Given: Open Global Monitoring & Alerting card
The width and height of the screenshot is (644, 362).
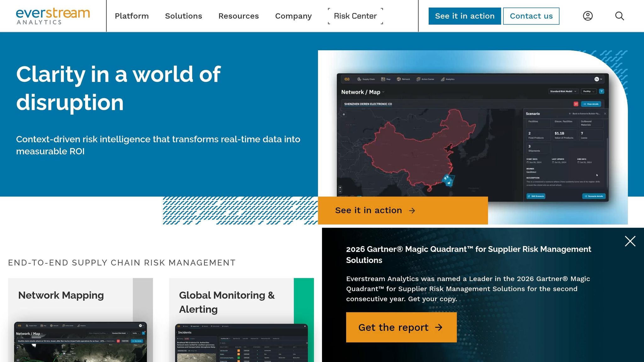Looking at the screenshot, I should click(x=241, y=320).
